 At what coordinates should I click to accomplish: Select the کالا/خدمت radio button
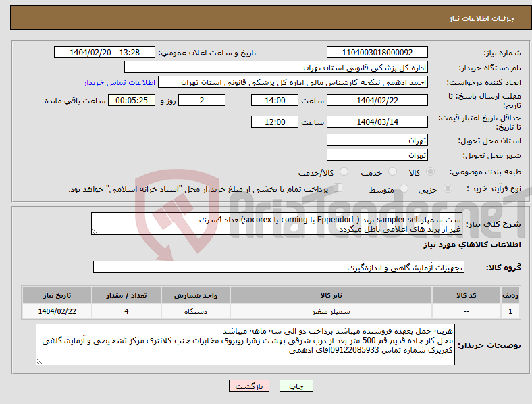[344, 172]
